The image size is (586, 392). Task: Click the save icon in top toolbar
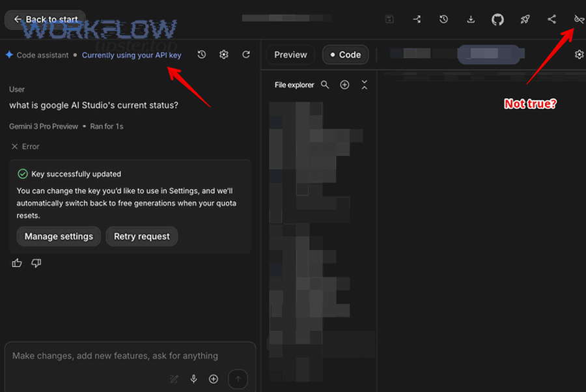[x=389, y=20]
